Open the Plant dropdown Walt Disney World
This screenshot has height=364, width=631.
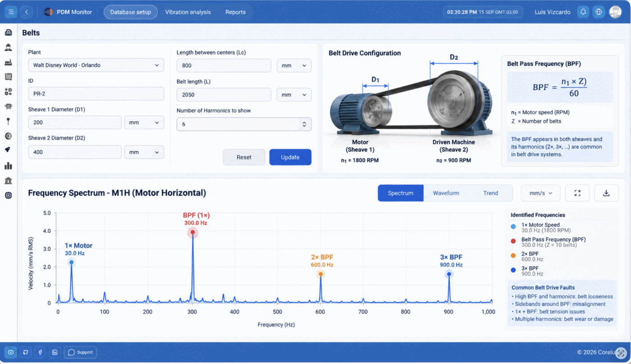click(96, 65)
